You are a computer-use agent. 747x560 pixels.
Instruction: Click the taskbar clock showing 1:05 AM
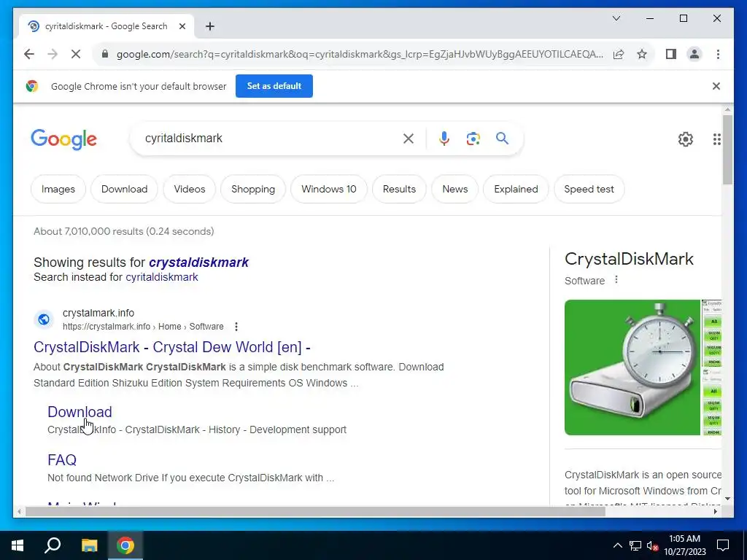[684, 545]
